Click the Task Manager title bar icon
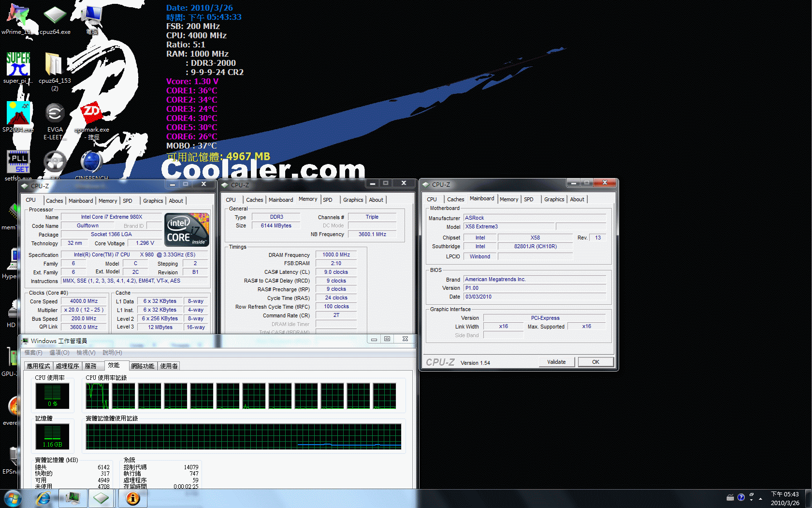This screenshot has height=508, width=812. click(25, 341)
